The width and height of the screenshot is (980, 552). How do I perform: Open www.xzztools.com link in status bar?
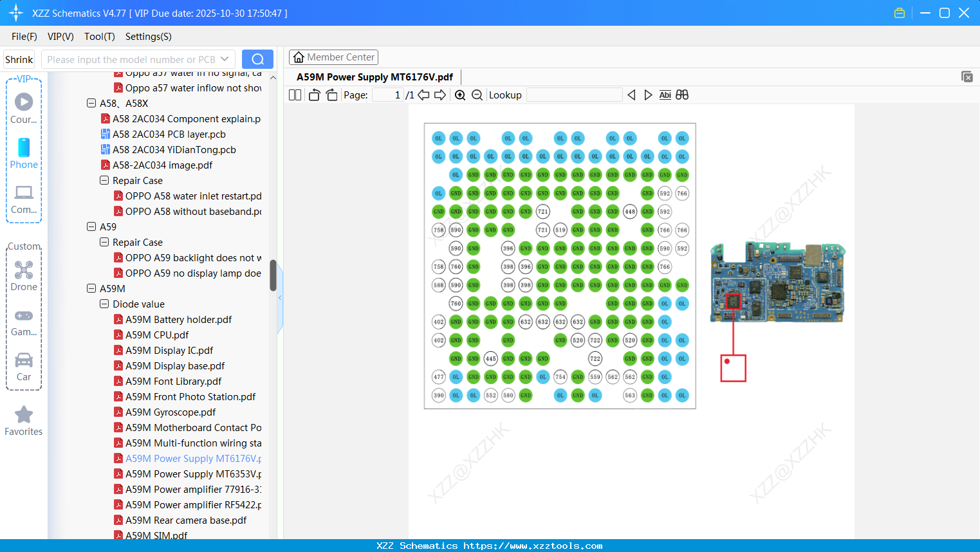(533, 546)
